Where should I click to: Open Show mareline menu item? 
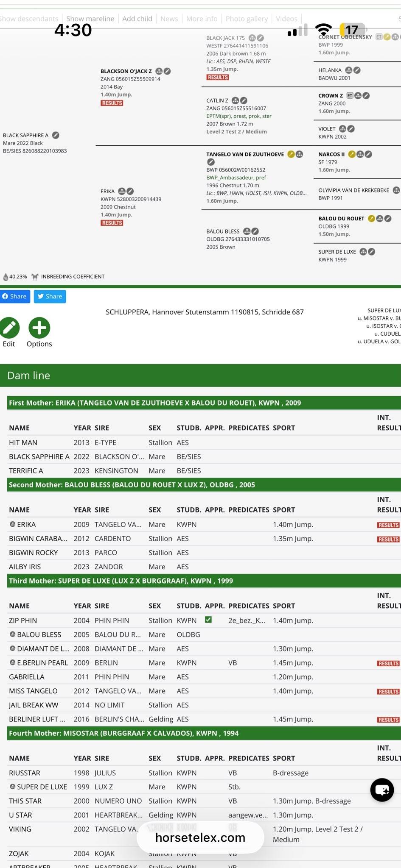(90, 19)
